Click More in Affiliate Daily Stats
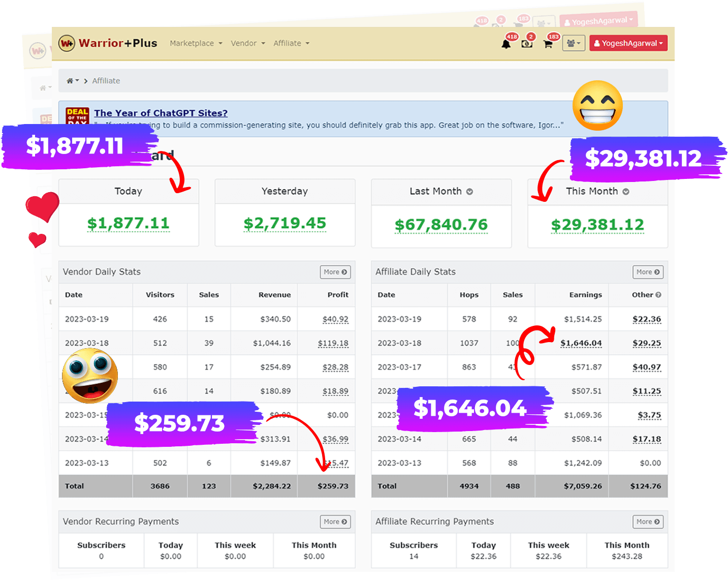728x580 pixels. point(648,272)
